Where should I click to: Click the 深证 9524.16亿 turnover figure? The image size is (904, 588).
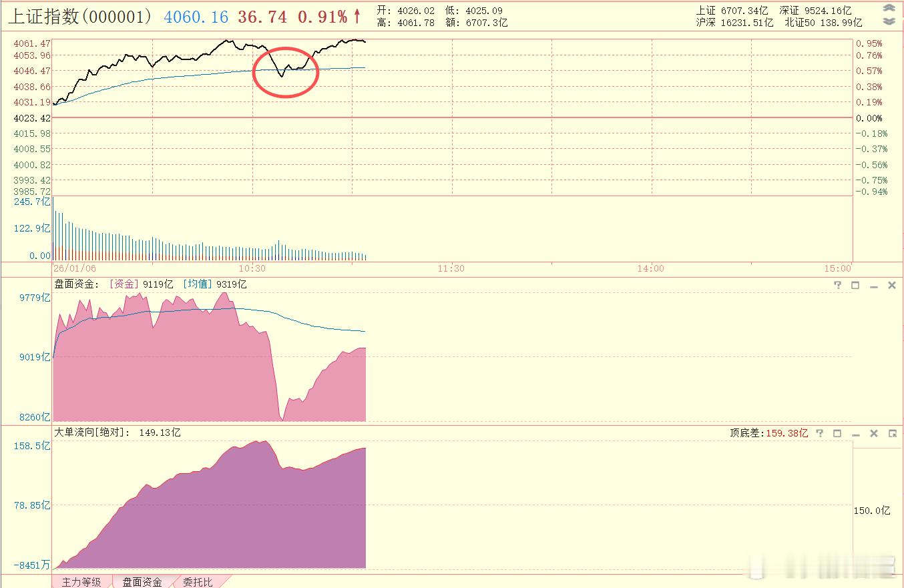coord(815,11)
